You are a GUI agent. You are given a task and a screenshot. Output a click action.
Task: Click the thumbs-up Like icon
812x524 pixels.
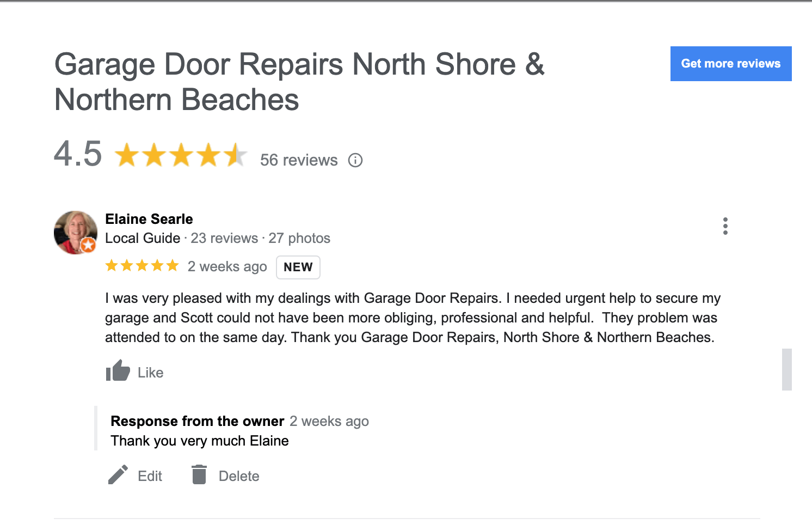pyautogui.click(x=118, y=371)
